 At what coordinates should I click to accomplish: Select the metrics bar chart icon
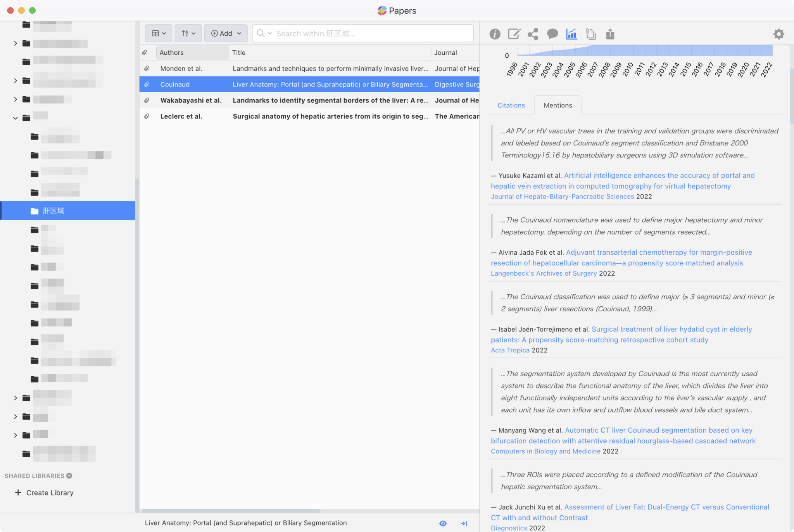[571, 34]
